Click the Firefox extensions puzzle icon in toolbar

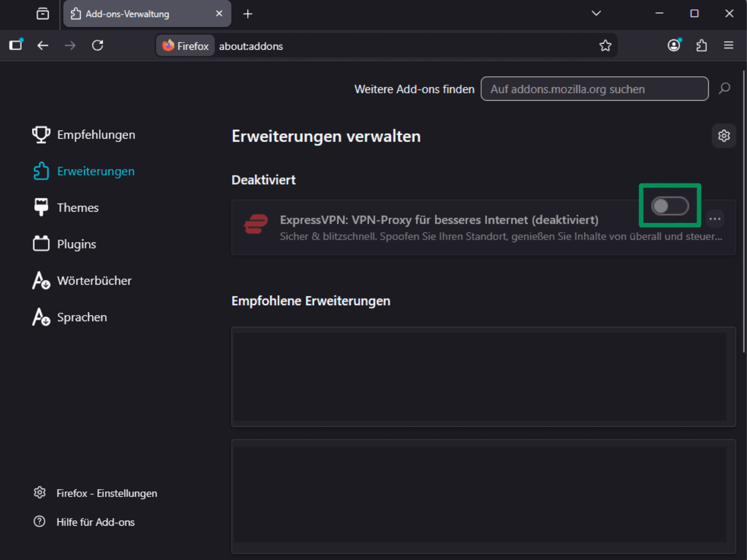coord(701,45)
